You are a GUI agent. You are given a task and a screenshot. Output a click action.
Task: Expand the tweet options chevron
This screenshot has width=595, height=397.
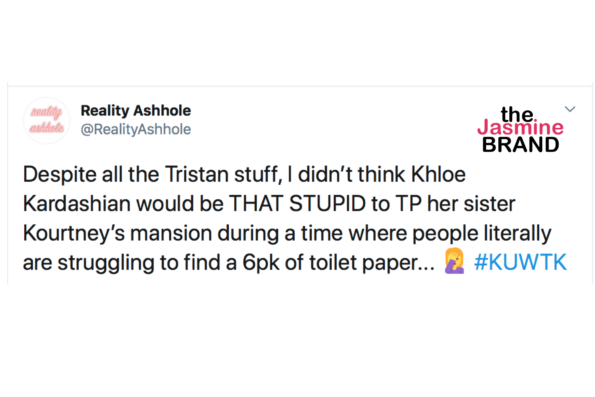570,109
